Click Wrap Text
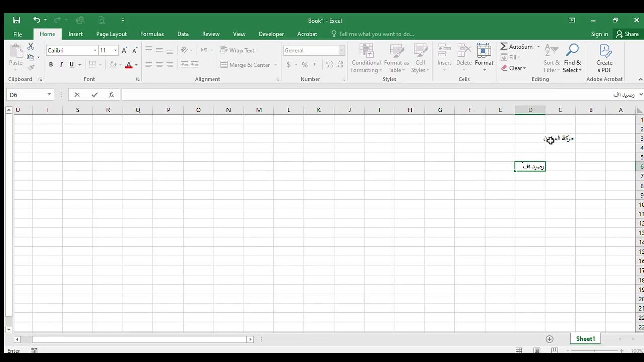Image resolution: width=644 pixels, height=362 pixels. click(x=237, y=50)
